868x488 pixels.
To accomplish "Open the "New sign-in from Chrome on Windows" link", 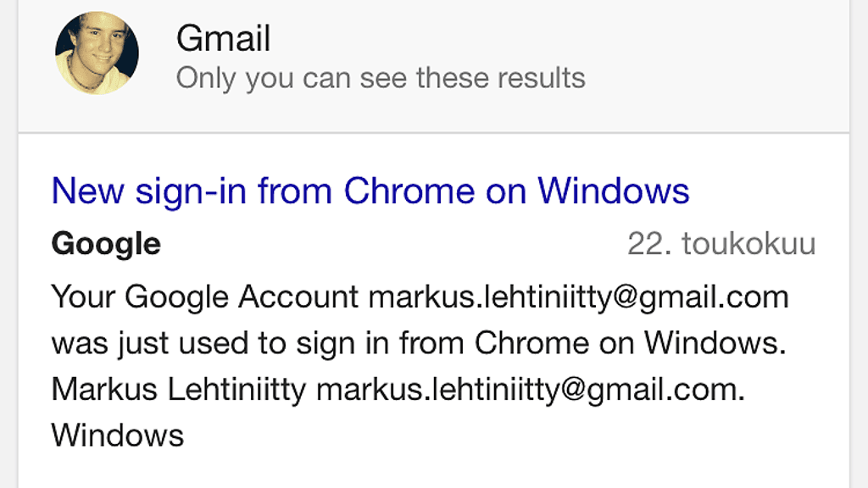I will (x=370, y=191).
